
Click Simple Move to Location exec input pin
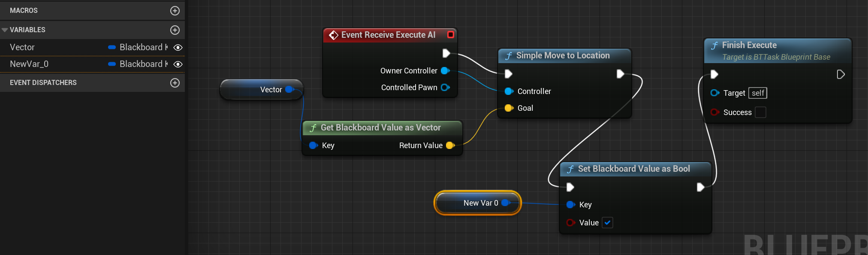(x=509, y=74)
